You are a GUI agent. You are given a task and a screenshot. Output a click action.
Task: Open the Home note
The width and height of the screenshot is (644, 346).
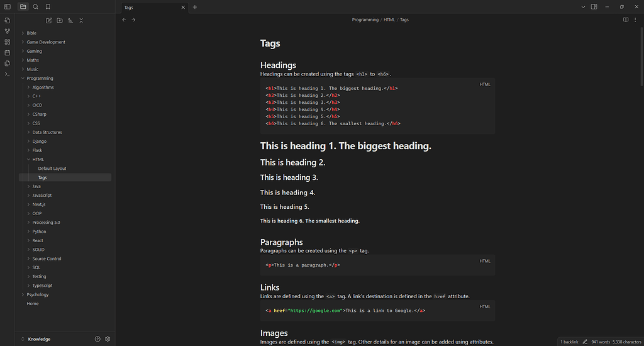[65, 304]
